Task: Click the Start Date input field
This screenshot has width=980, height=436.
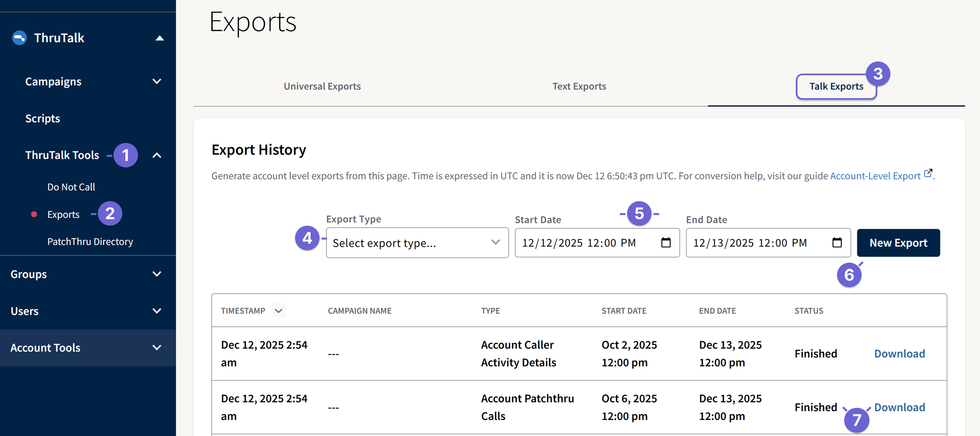Action: coord(578,242)
